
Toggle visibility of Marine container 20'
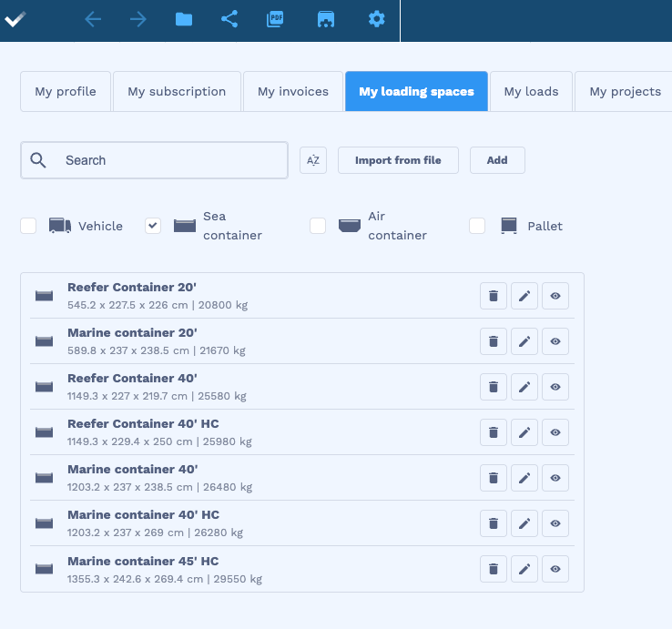[x=555, y=341]
